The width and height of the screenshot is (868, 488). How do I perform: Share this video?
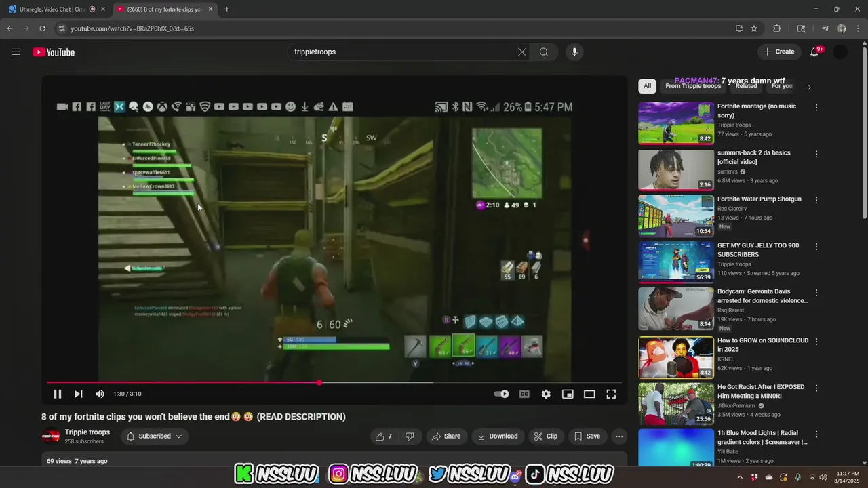click(x=446, y=436)
